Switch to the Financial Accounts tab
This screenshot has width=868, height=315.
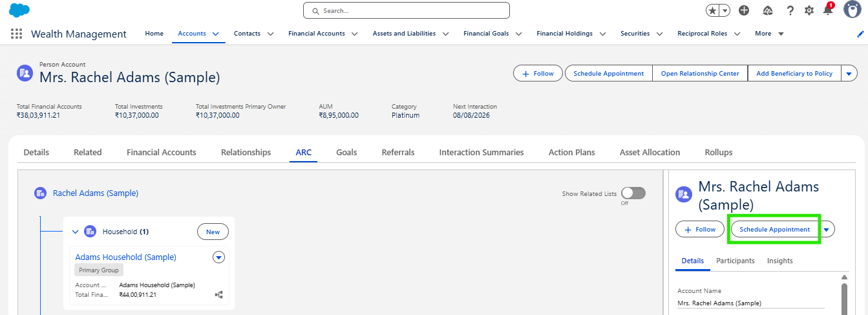click(161, 153)
